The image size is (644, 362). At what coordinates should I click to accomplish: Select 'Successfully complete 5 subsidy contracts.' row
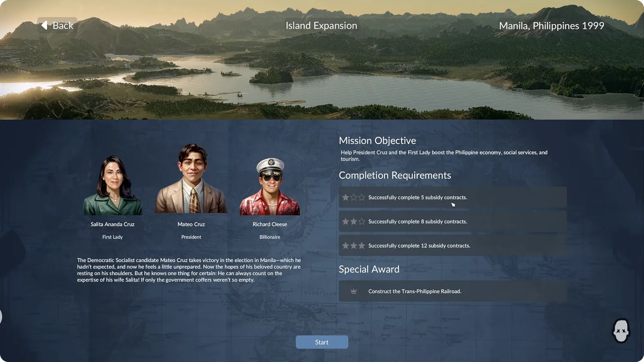pos(452,197)
